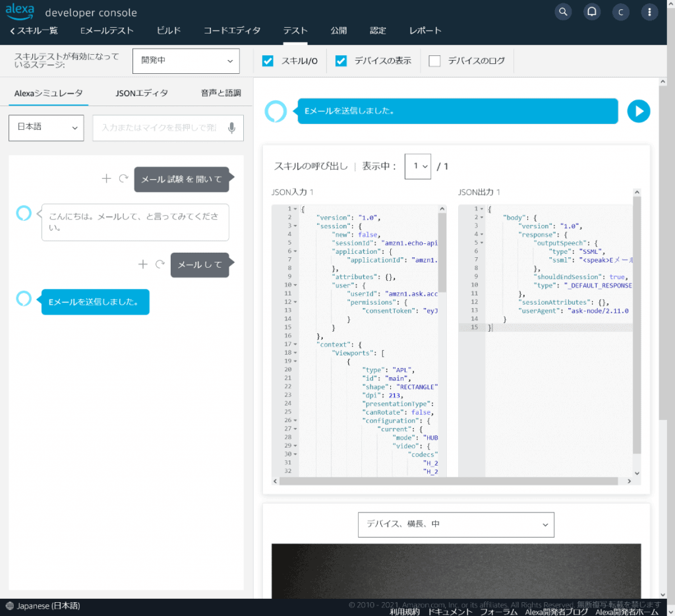Switch to the 認定 tab
The image size is (675, 616).
[378, 30]
